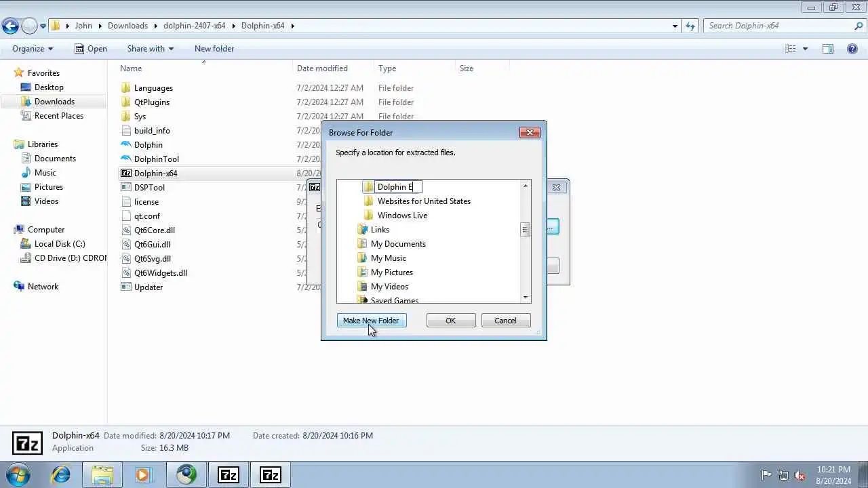Select the qt.conf file icon
This screenshot has height=488, width=868.
[x=126, y=216]
